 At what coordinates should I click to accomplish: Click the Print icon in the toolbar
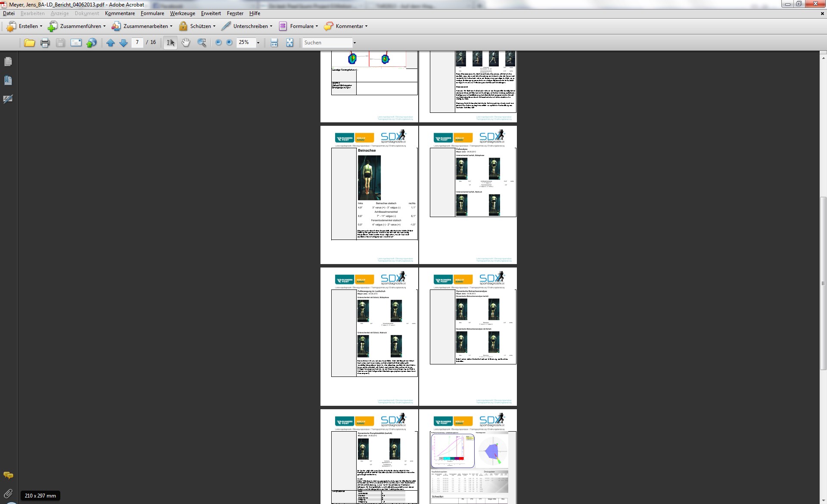pos(45,43)
